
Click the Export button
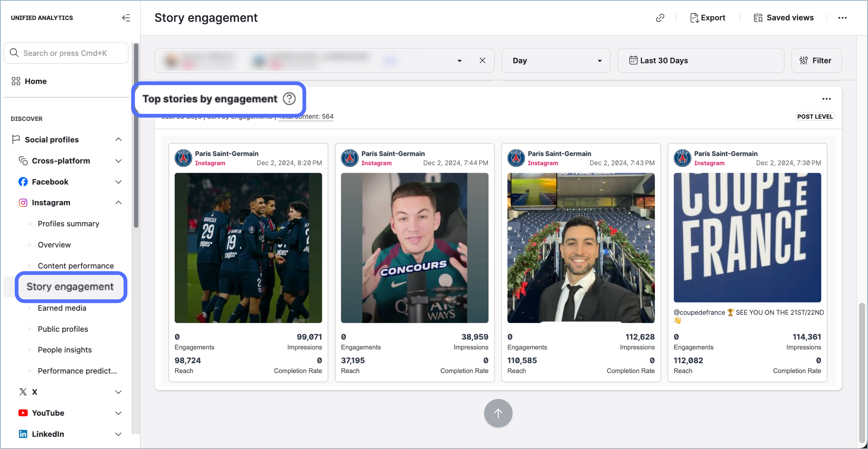(x=707, y=17)
